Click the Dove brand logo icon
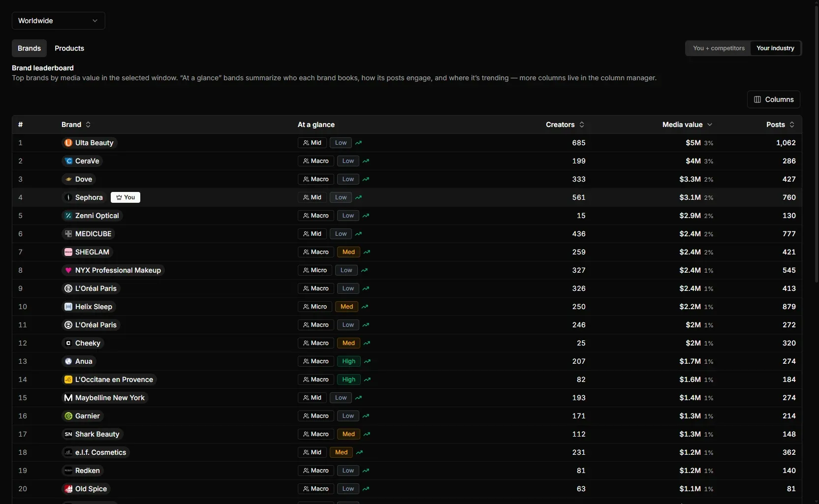This screenshot has width=819, height=504. point(68,179)
